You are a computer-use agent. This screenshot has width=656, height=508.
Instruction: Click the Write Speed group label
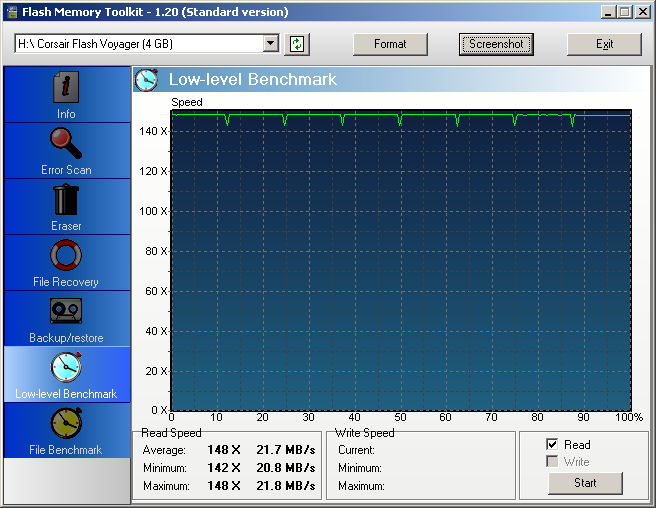click(x=365, y=433)
